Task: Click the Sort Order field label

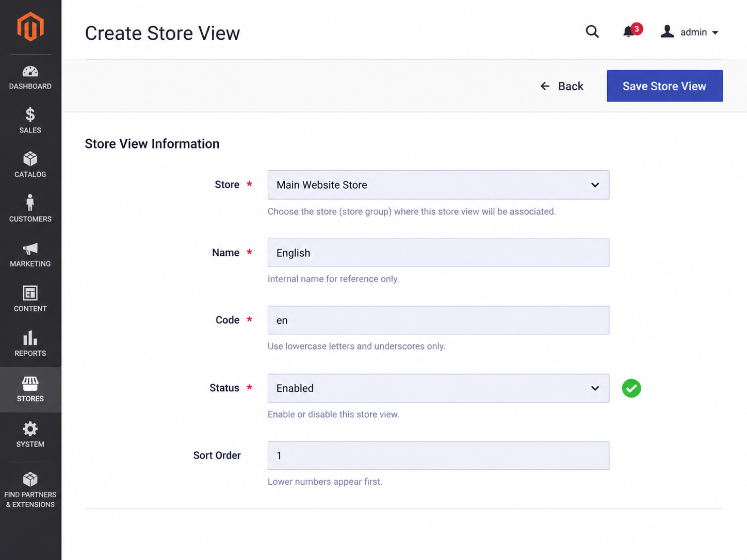Action: [217, 455]
